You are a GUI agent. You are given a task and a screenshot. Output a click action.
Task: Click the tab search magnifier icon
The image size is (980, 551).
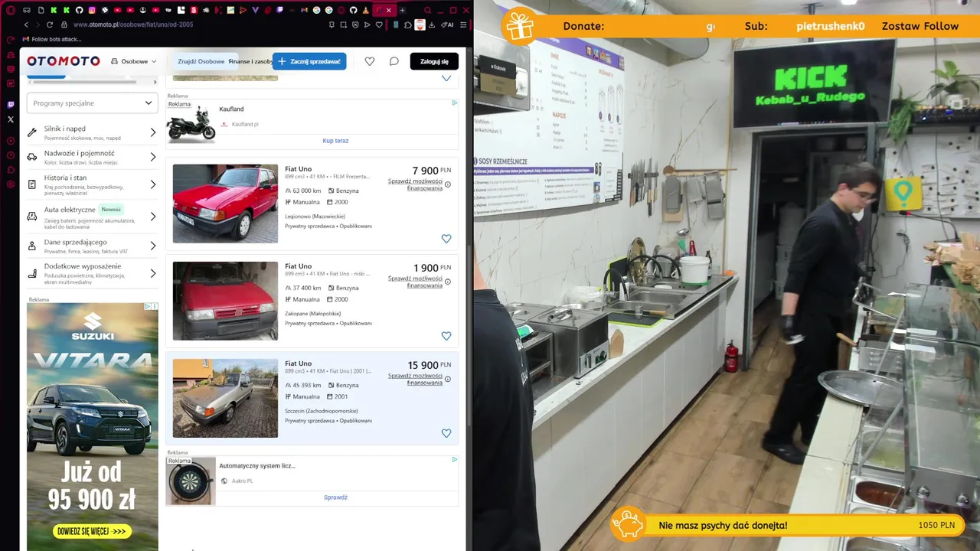(x=427, y=11)
